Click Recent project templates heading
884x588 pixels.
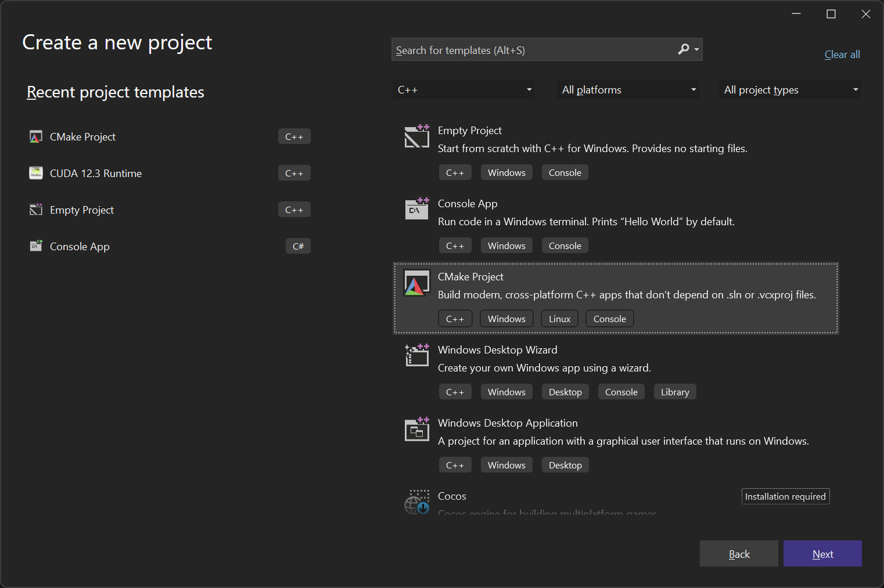coord(115,92)
